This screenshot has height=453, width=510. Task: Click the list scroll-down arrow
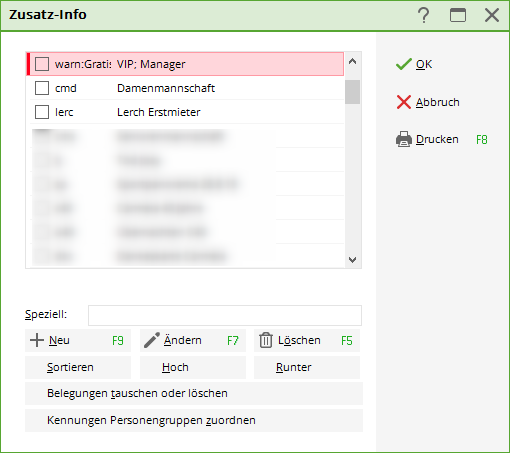pos(352,259)
